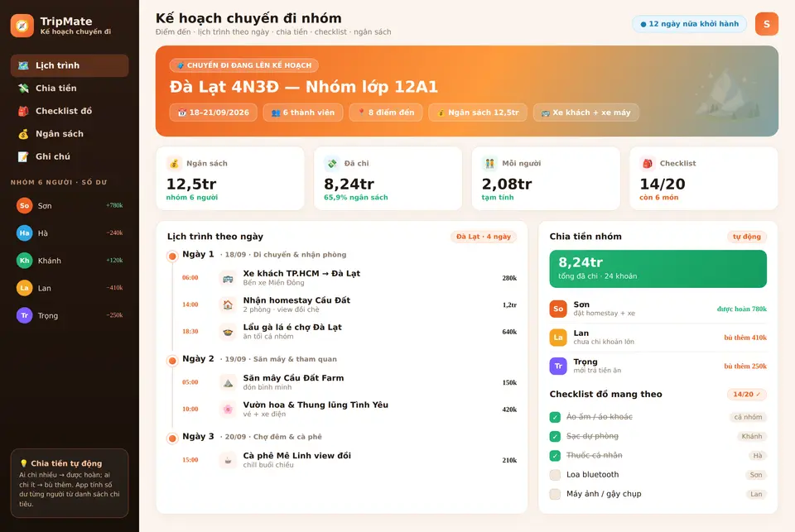Image resolution: width=795 pixels, height=532 pixels.
Task: Click the coffee icon for Cà phê Mê Linh
Action: point(229,460)
